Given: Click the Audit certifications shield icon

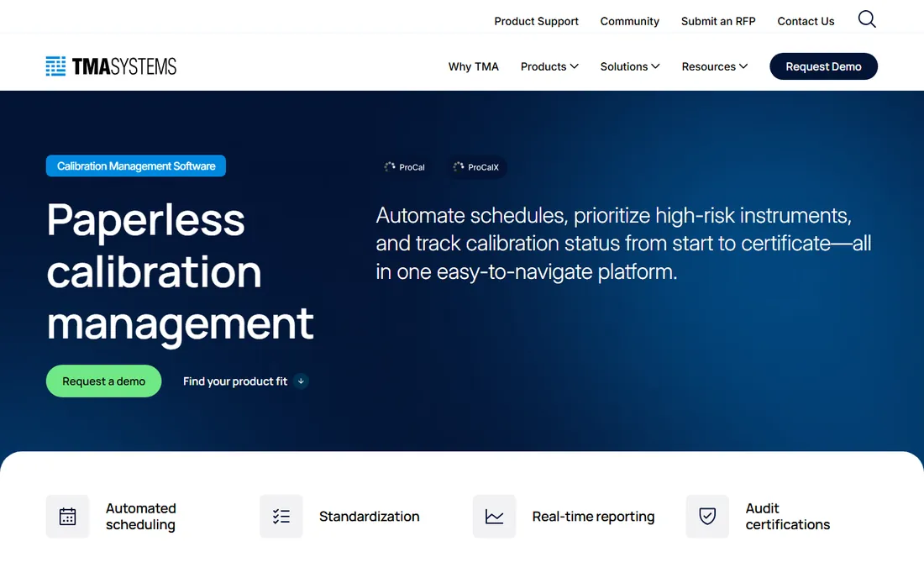Looking at the screenshot, I should click(707, 516).
